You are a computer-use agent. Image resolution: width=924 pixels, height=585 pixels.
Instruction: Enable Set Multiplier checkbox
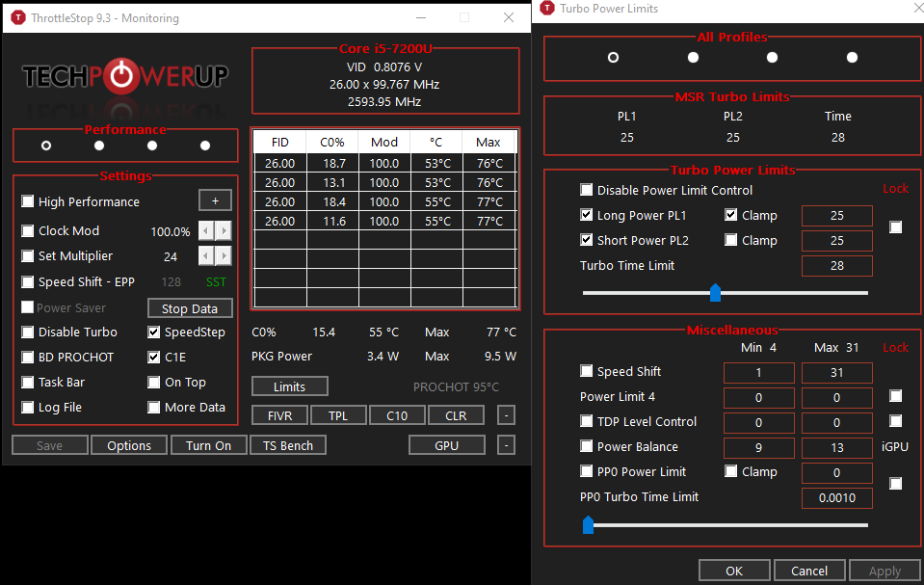click(x=28, y=256)
